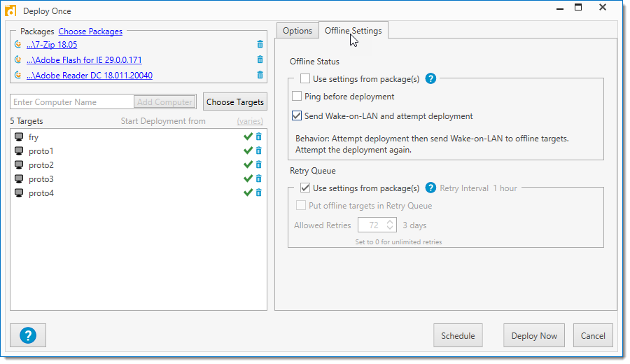Click the Enter Computer Name field

(71, 102)
